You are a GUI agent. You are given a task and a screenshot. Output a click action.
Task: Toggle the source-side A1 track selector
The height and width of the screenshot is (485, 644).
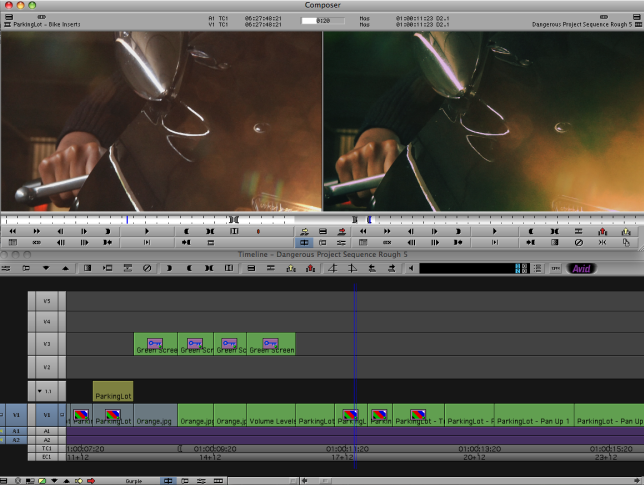coord(16,431)
